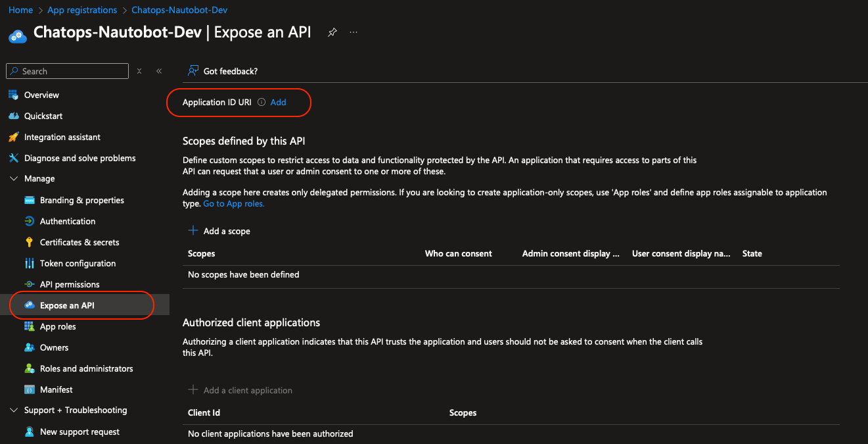Open the more options ellipsis menu

pyautogui.click(x=354, y=32)
